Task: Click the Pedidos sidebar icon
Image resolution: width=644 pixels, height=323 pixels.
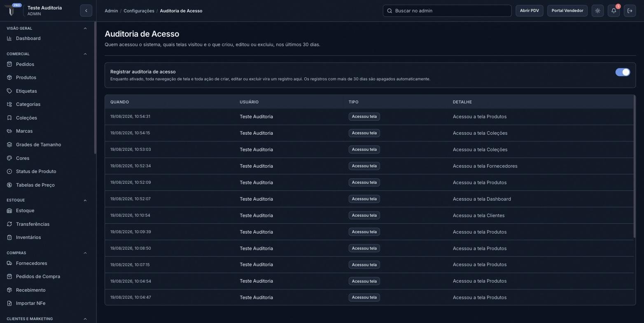Action: [x=9, y=64]
